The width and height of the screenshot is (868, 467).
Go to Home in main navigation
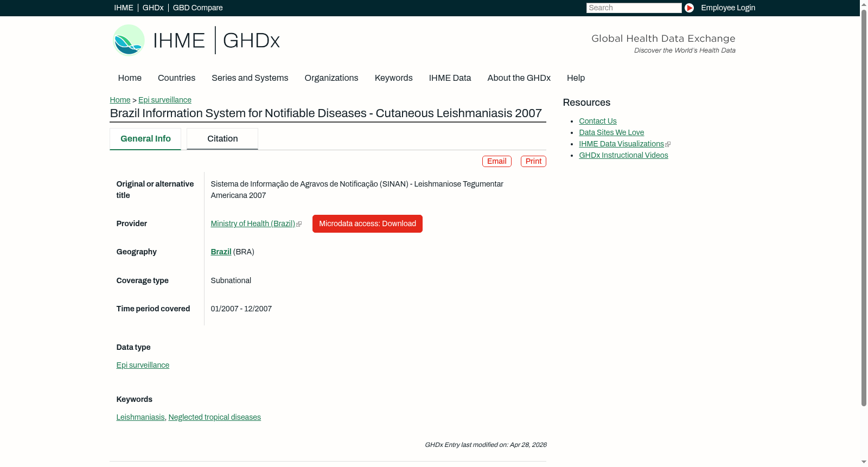130,78
